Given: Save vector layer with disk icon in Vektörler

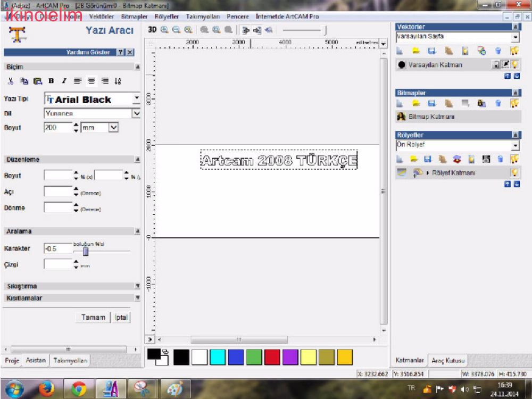Looking at the screenshot, I should pos(432,51).
